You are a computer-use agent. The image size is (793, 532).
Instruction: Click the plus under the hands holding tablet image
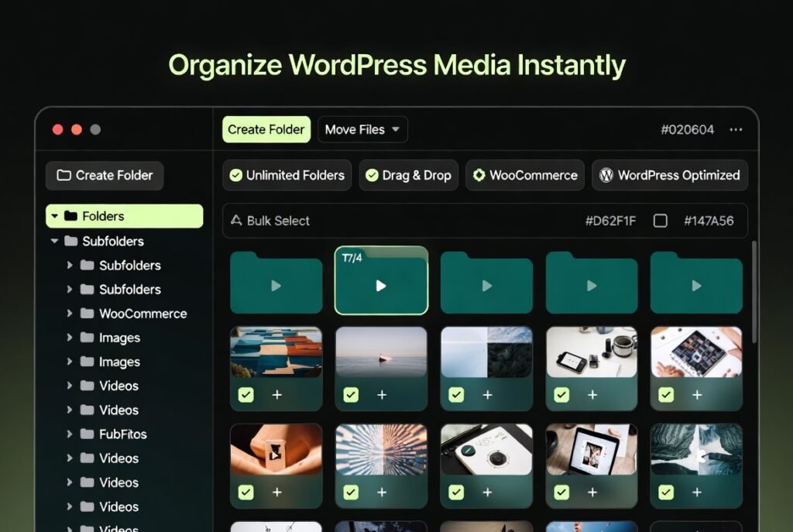click(x=697, y=394)
